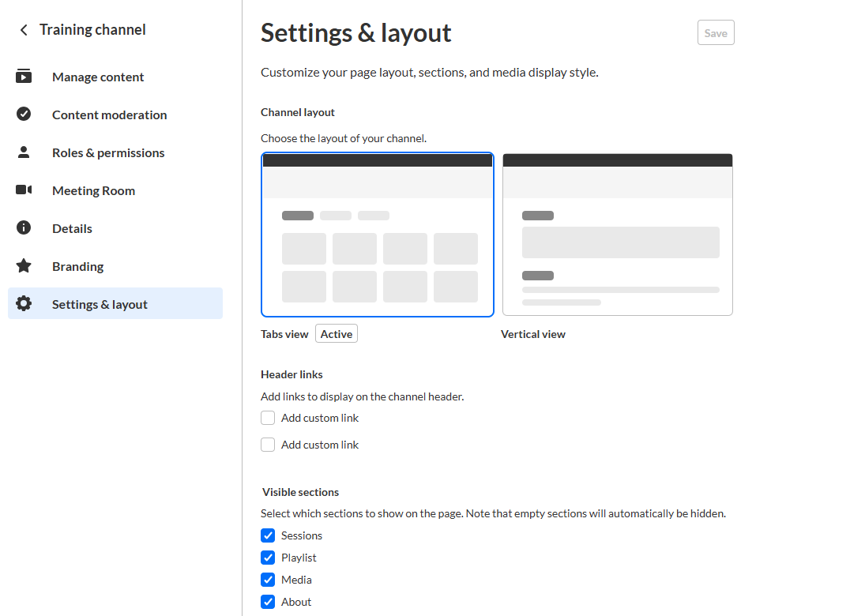Click the Content moderation checkmark icon
850x616 pixels.
24,114
